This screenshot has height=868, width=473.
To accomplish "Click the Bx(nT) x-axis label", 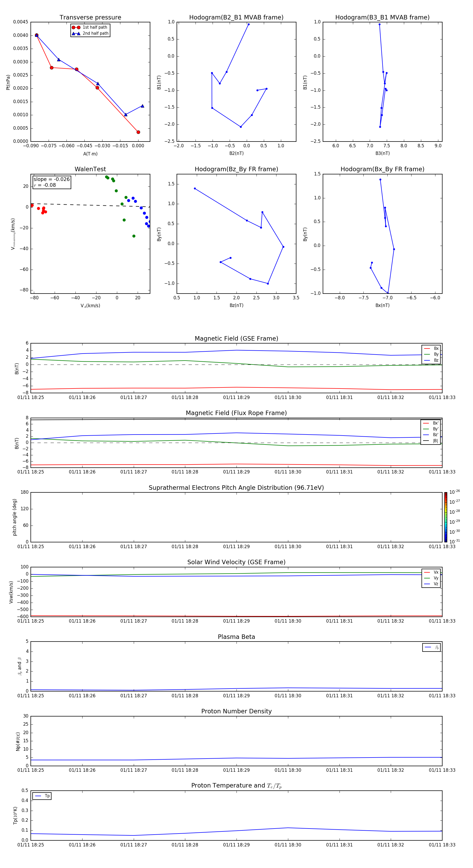I will [382, 305].
